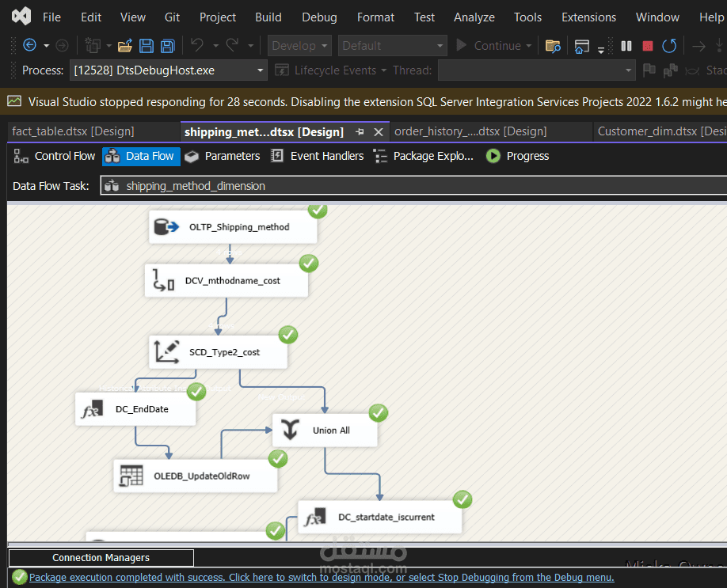
Task: Open the Debug menu
Action: [318, 17]
